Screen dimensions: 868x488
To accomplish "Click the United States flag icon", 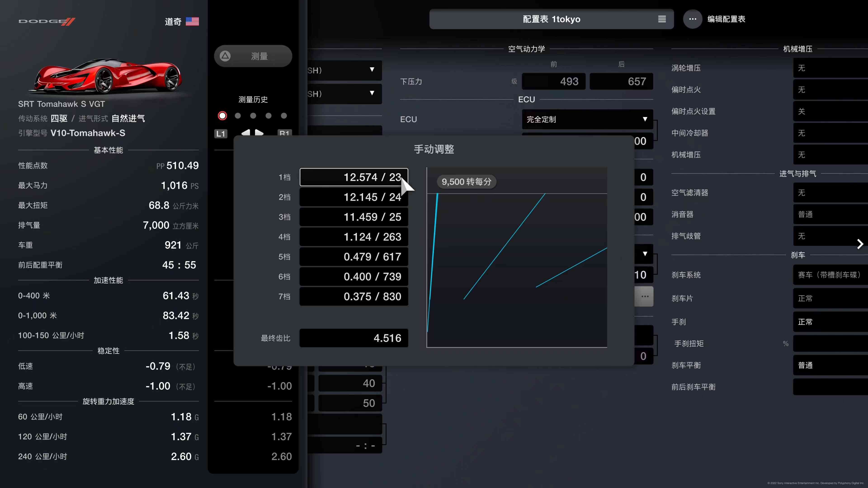I will (192, 21).
